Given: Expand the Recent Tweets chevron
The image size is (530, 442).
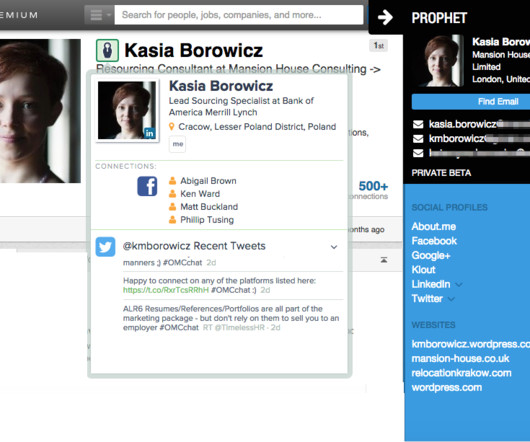Looking at the screenshot, I should click(x=334, y=247).
